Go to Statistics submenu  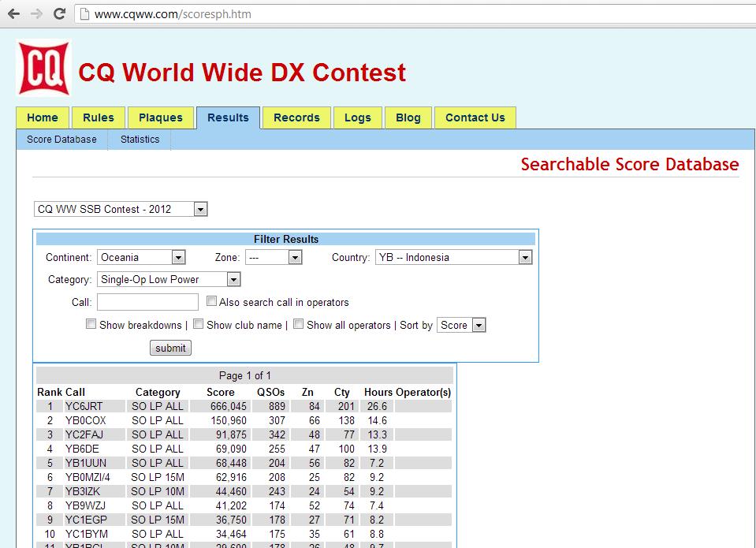140,140
